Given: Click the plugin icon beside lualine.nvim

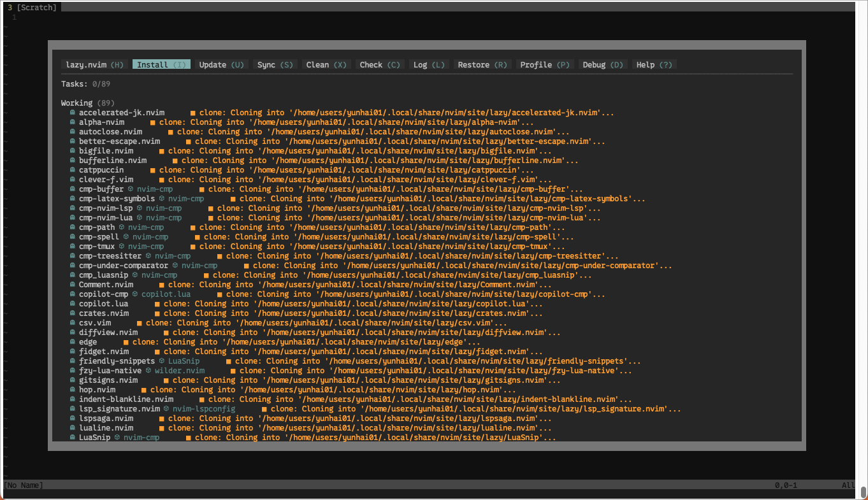Looking at the screenshot, I should click(73, 428).
